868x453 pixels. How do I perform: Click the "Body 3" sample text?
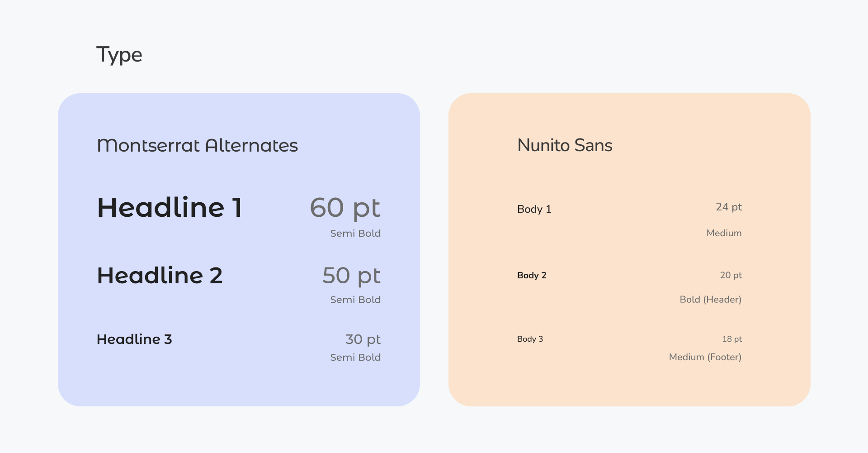[530, 339]
